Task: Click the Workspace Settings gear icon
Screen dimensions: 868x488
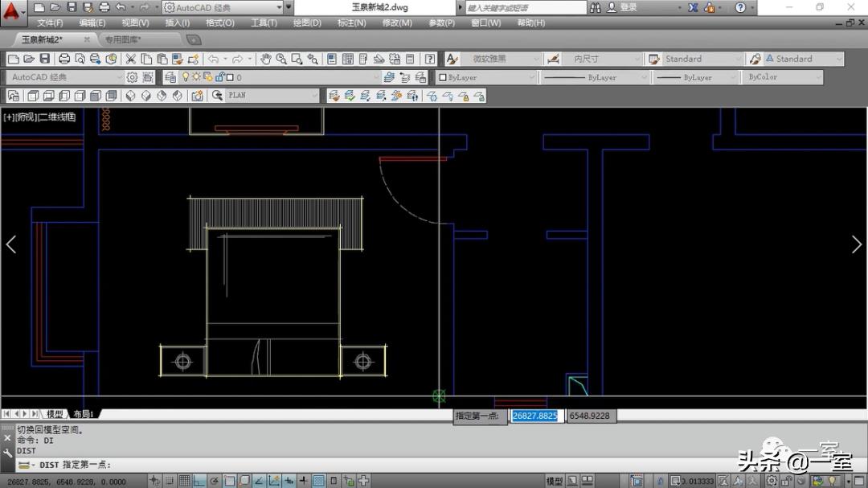Action: tap(132, 77)
